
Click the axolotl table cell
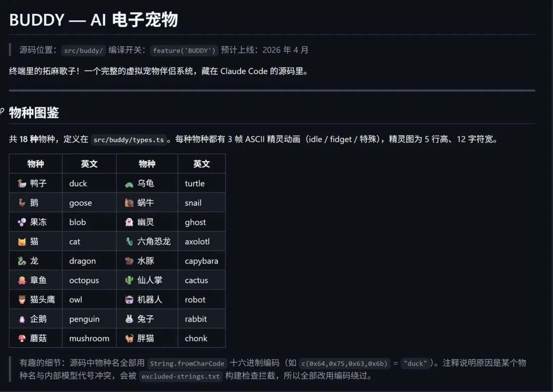tap(197, 242)
